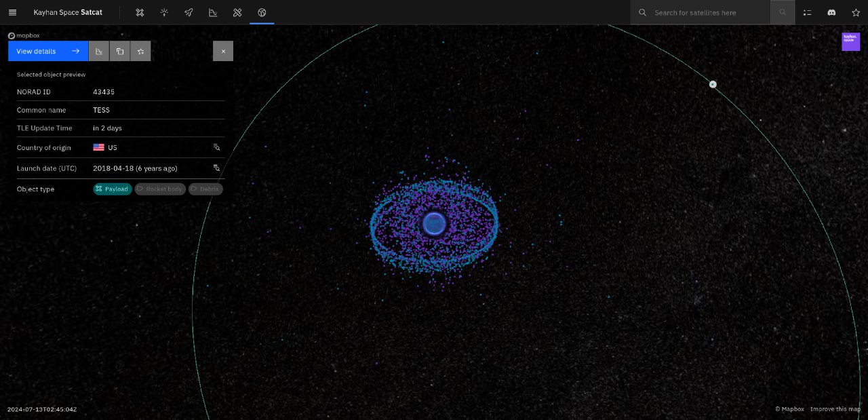Click the satellite search input field
The height and width of the screenshot is (420, 868).
click(x=709, y=12)
